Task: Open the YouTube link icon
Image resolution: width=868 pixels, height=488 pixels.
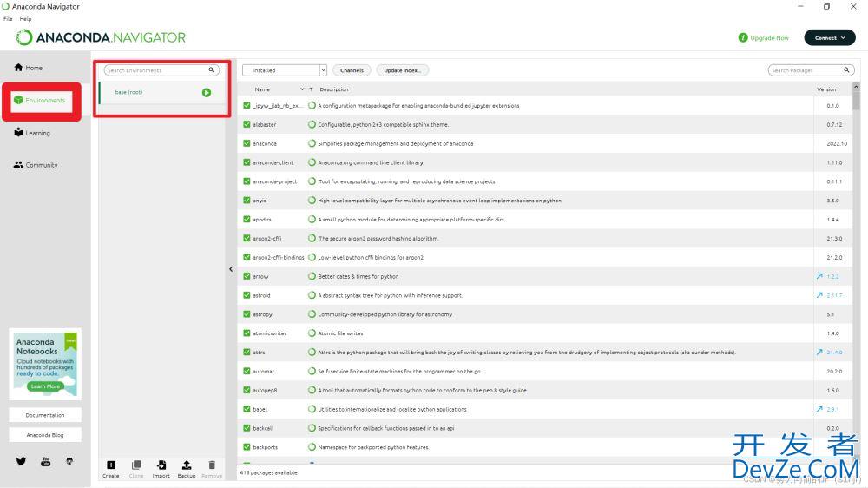Action: 45,461
